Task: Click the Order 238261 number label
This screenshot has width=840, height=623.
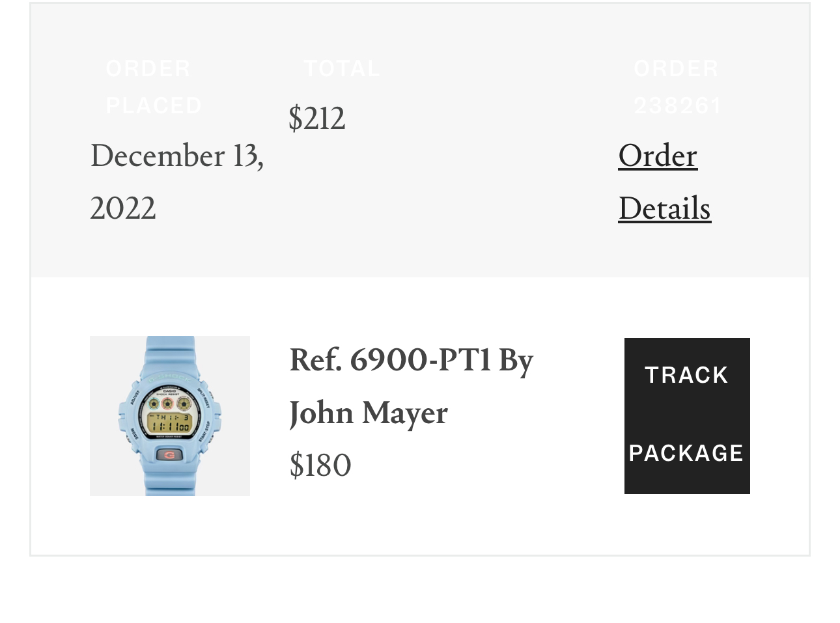Action: 677,87
